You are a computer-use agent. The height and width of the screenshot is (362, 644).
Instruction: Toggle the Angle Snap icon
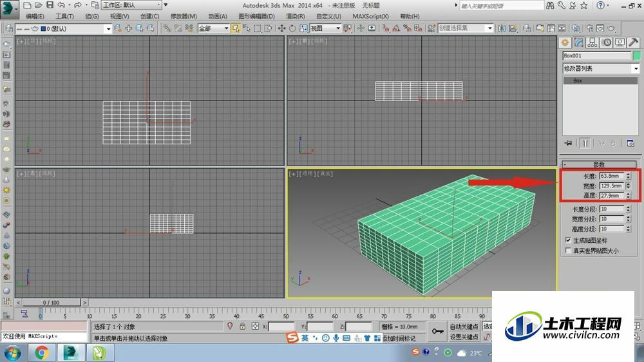396,28
